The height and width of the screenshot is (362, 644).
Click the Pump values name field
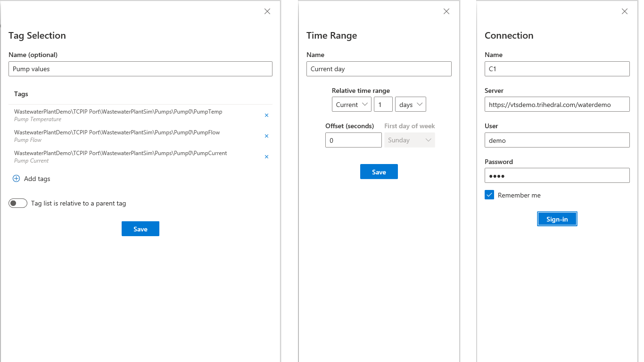(x=140, y=69)
